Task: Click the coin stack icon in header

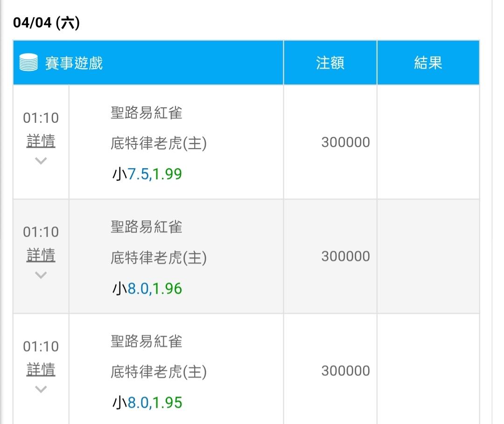Action: click(28, 63)
